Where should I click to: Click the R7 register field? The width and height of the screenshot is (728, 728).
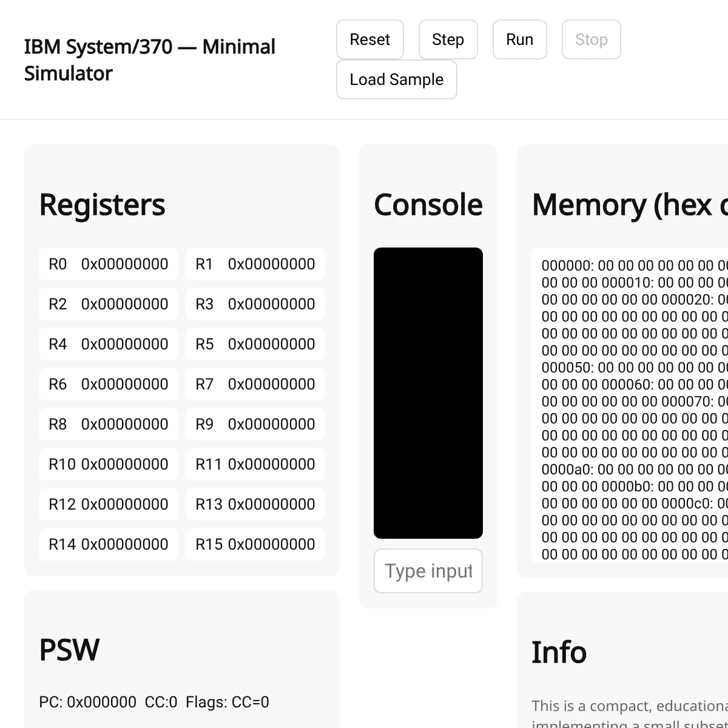pos(255,384)
